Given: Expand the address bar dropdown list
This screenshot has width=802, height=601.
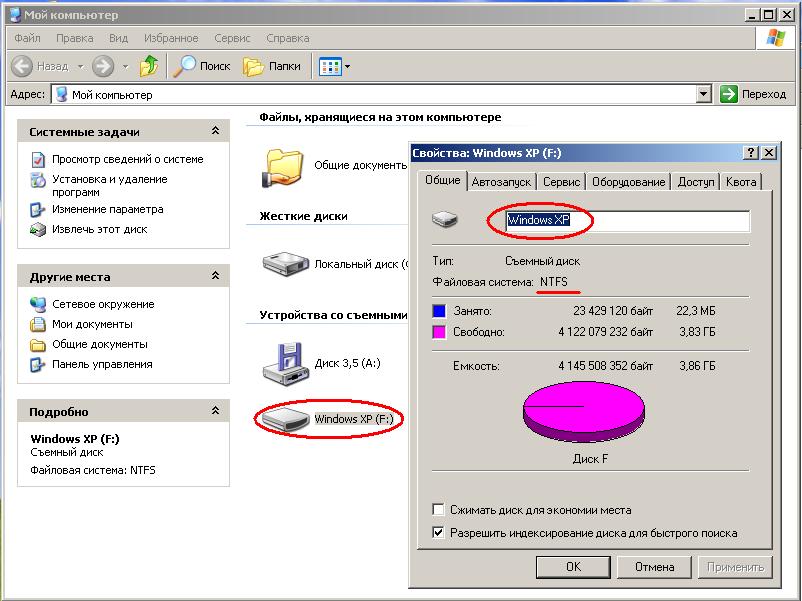Looking at the screenshot, I should click(x=704, y=94).
